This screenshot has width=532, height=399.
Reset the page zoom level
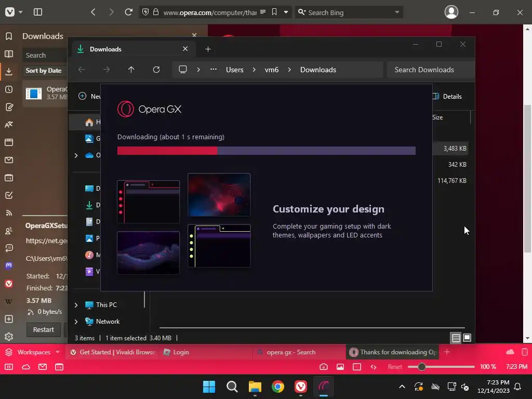395,367
